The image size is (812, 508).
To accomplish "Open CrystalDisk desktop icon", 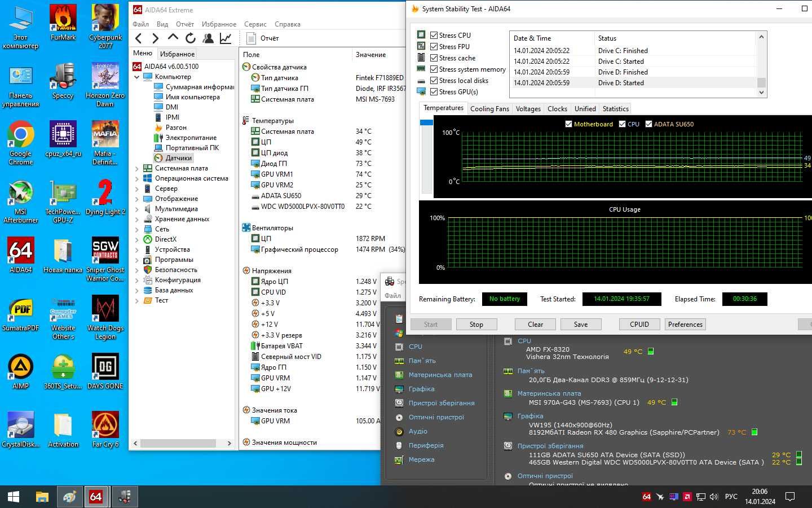I will click(x=21, y=430).
